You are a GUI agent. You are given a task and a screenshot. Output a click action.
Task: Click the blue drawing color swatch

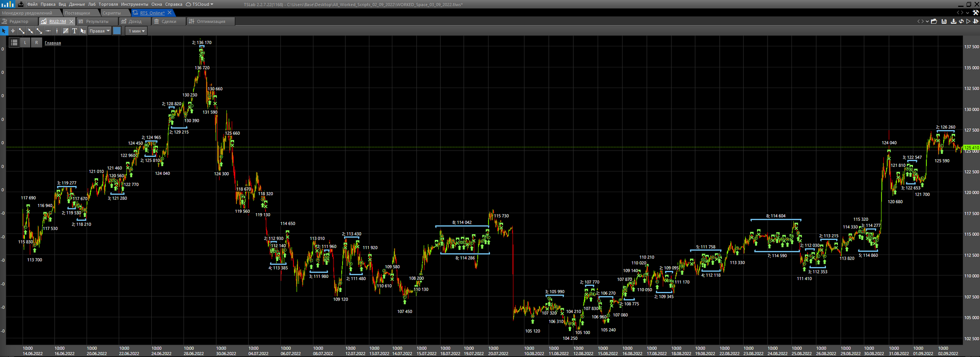(117, 31)
